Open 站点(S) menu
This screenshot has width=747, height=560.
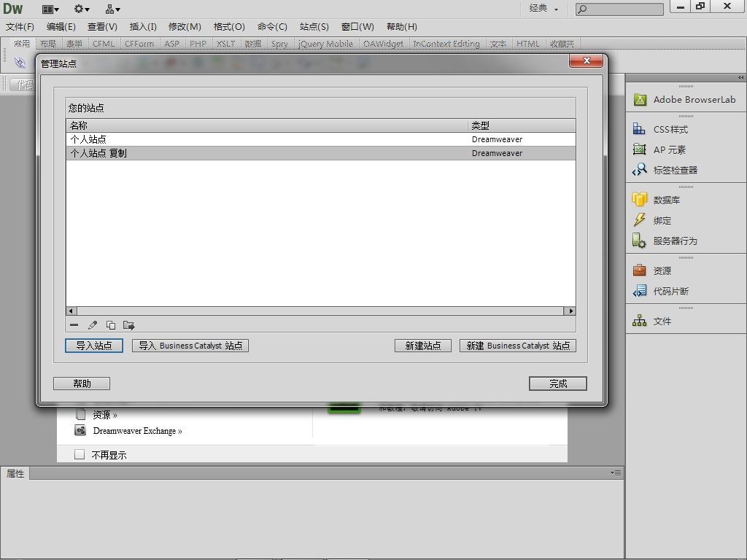314,27
